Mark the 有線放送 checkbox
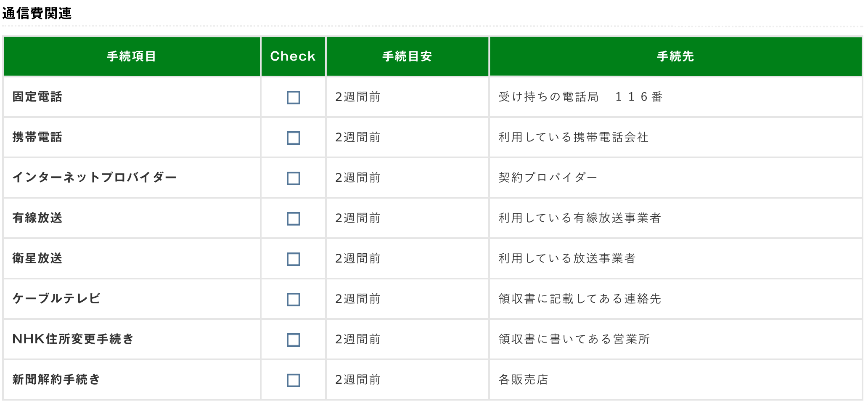The width and height of the screenshot is (868, 409). coord(293,219)
